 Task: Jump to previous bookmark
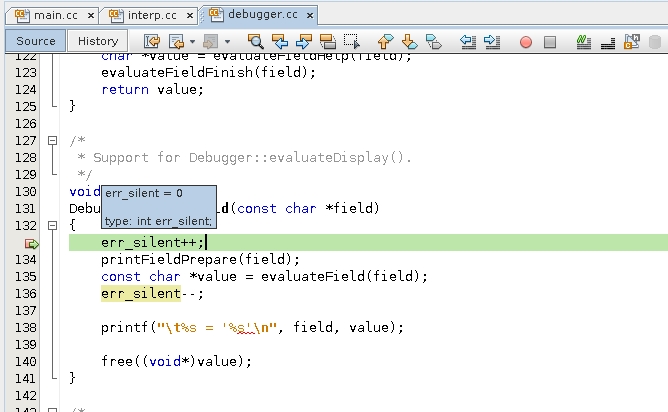click(x=385, y=41)
